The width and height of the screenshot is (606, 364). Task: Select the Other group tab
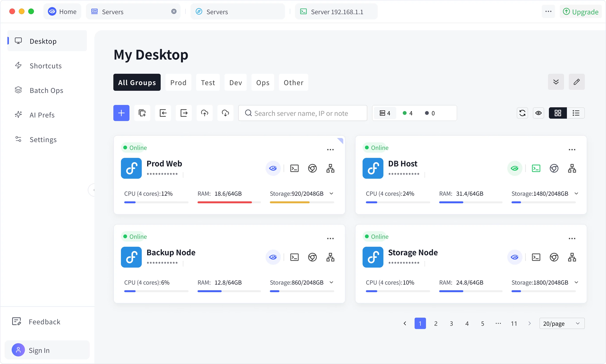pos(293,82)
